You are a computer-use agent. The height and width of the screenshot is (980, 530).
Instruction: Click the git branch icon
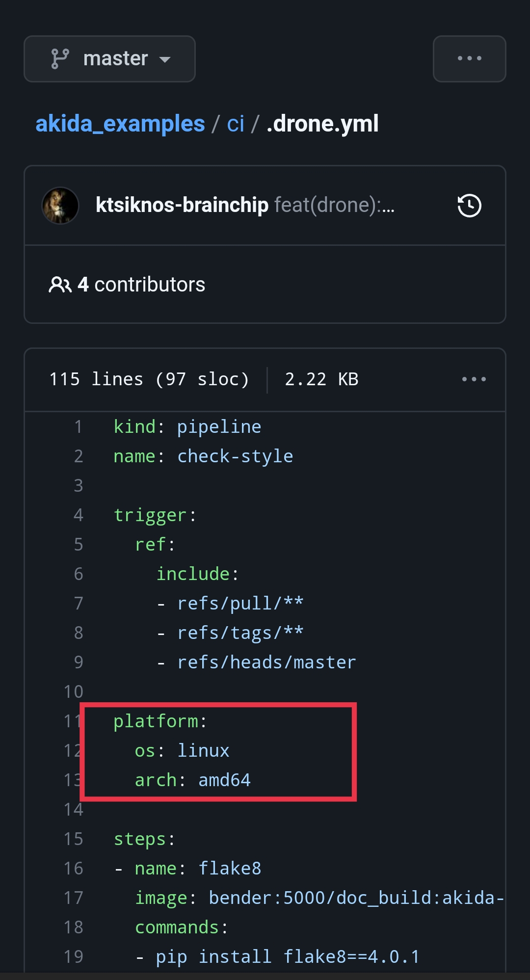tap(60, 59)
